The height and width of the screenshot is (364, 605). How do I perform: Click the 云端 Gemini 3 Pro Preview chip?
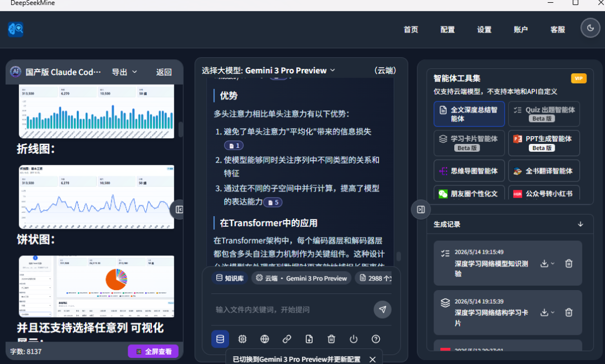click(301, 278)
